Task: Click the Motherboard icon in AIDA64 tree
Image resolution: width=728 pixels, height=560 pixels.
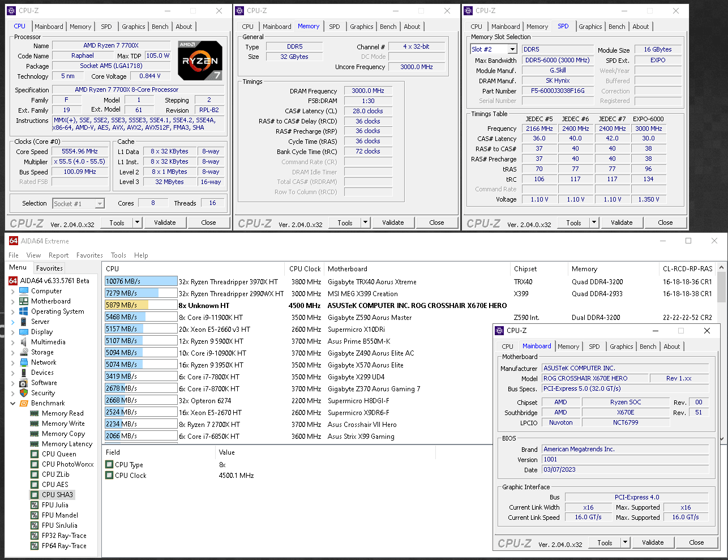Action: (24, 301)
